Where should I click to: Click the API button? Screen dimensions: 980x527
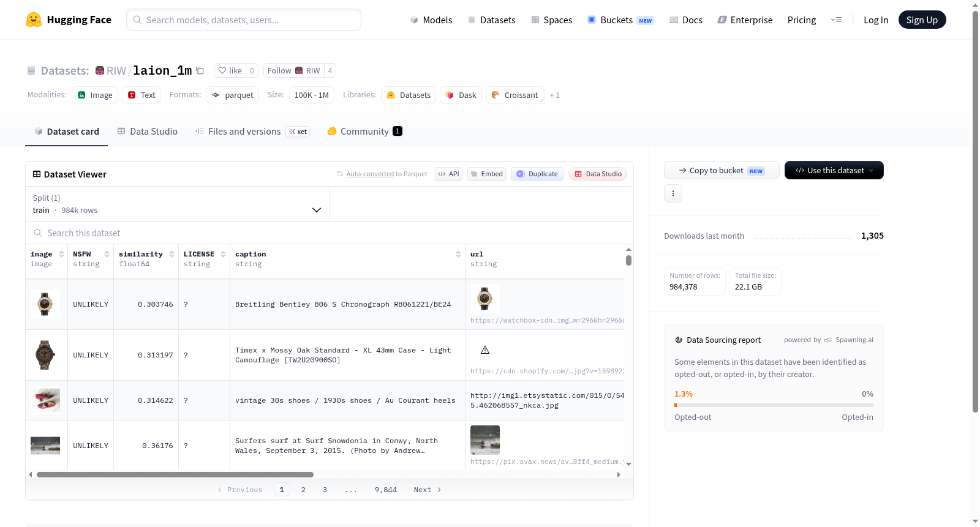(448, 174)
